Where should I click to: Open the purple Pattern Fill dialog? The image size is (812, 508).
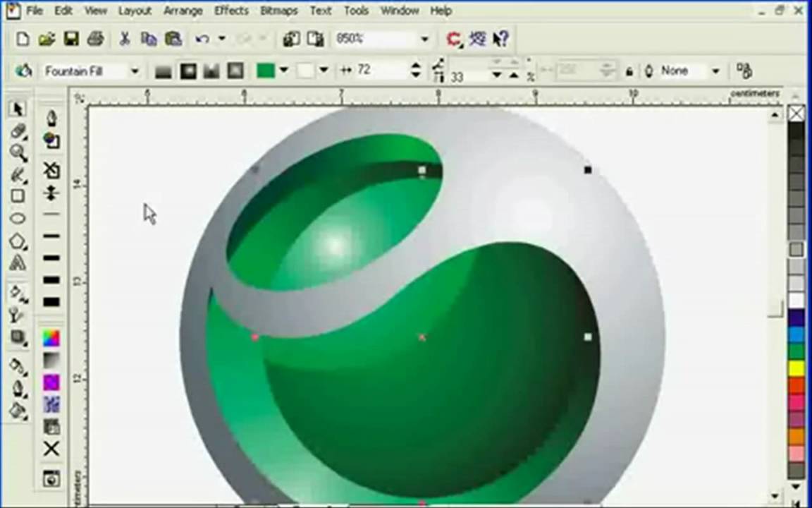coord(51,382)
